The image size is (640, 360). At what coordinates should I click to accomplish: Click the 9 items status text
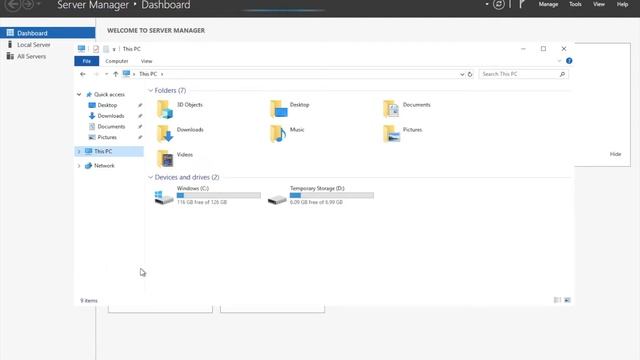(x=89, y=300)
